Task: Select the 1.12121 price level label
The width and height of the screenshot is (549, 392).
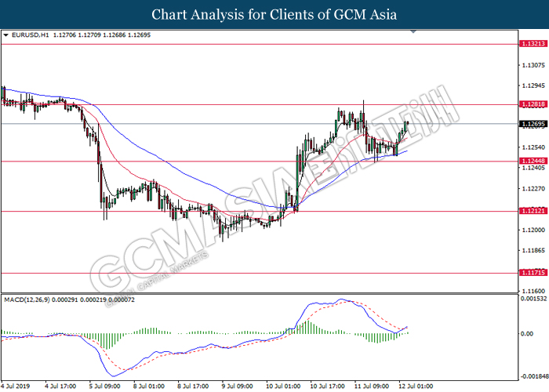Action: (x=533, y=211)
